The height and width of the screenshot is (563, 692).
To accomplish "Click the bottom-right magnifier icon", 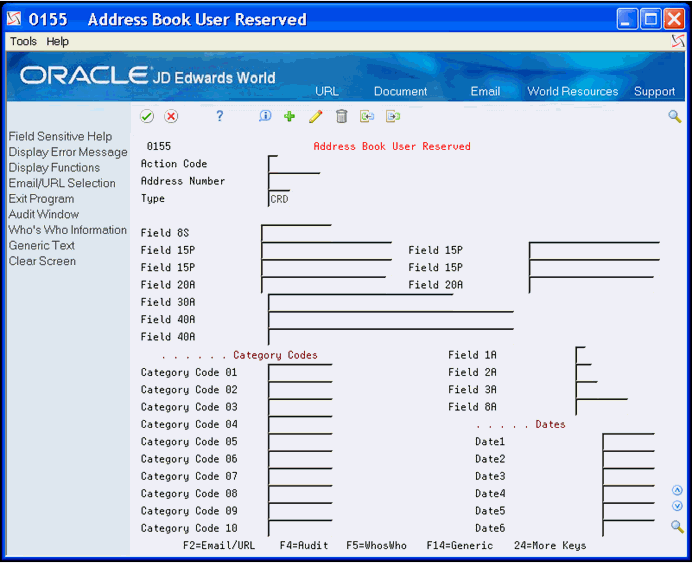I will pos(677,526).
